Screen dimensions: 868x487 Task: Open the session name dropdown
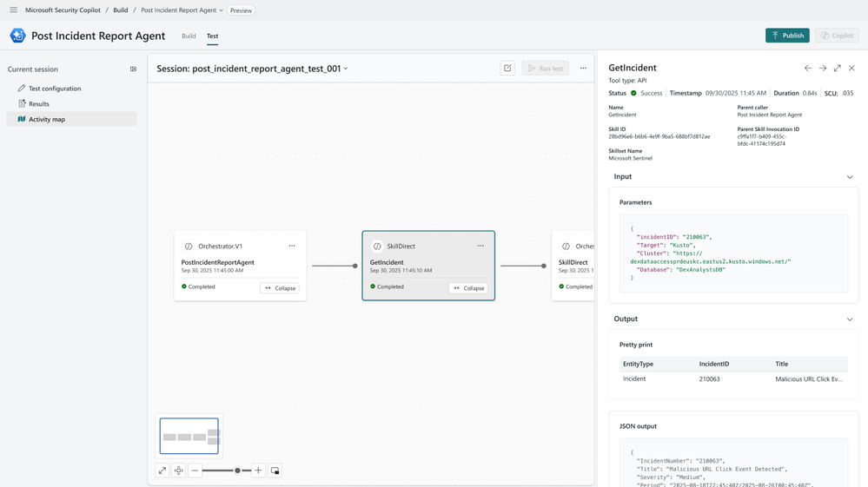click(346, 69)
